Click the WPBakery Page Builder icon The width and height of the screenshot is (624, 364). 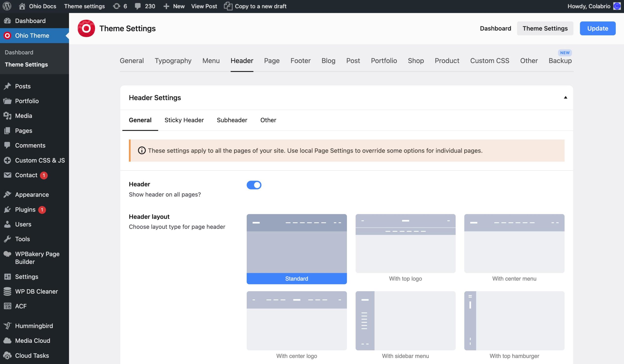coord(7,254)
